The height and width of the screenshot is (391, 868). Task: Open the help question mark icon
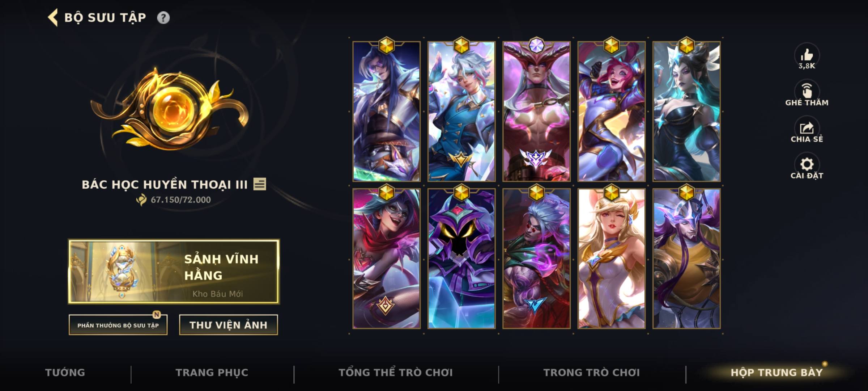coord(163,18)
